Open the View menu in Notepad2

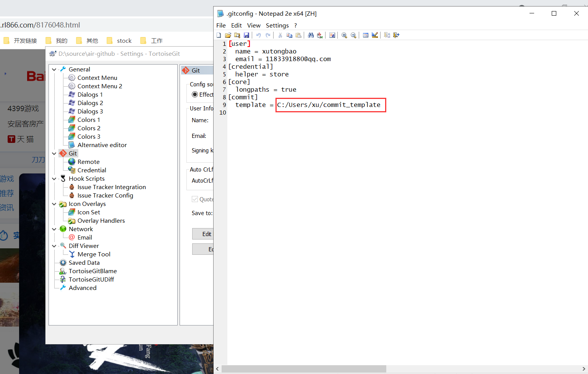[x=254, y=25]
